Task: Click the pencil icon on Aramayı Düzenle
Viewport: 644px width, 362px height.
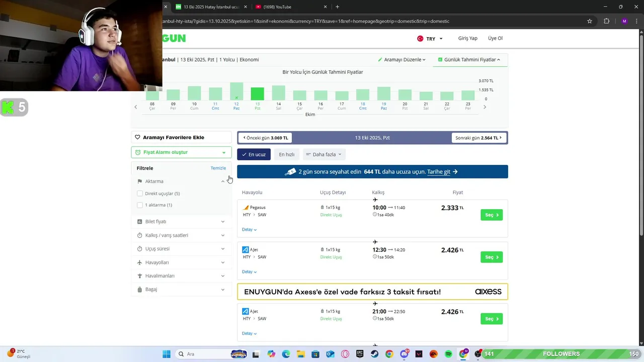Action: coord(380,60)
